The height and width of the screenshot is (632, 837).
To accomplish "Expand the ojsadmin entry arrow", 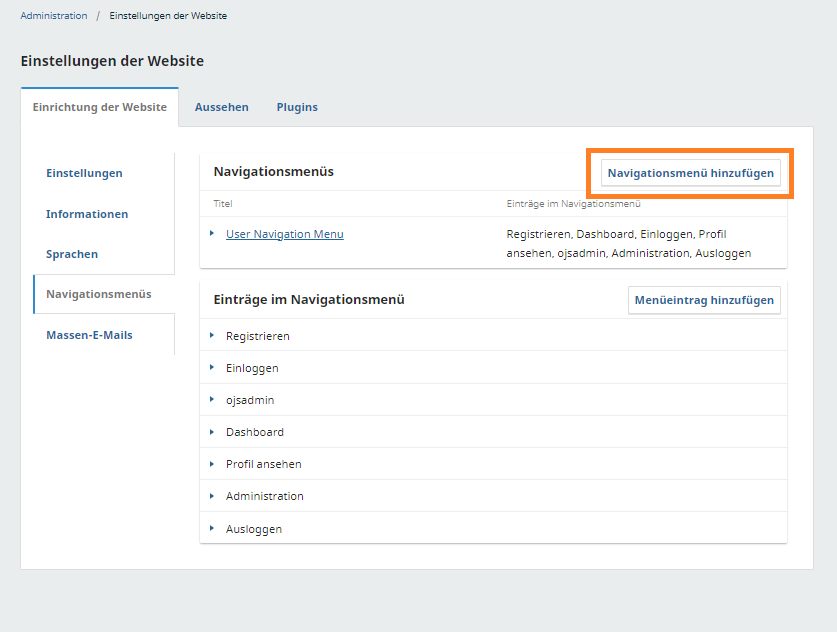I will pos(212,400).
